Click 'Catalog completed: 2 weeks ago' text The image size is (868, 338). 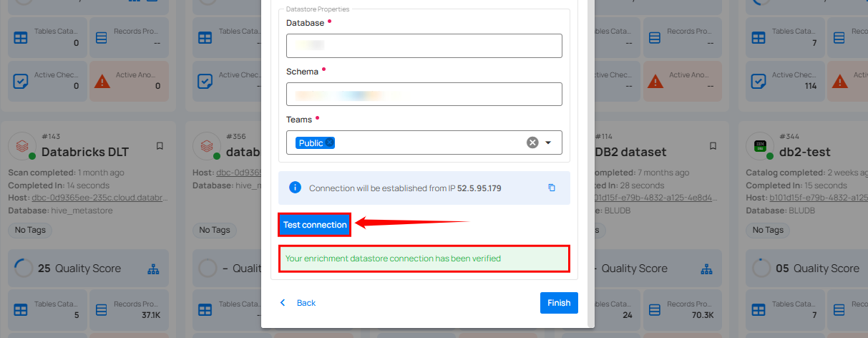click(x=806, y=173)
